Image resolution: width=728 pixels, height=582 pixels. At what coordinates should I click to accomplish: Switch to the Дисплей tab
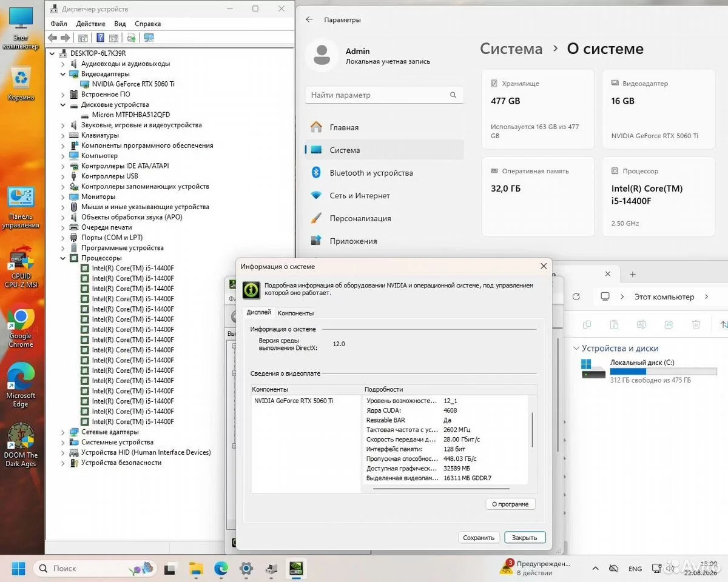pyautogui.click(x=259, y=312)
